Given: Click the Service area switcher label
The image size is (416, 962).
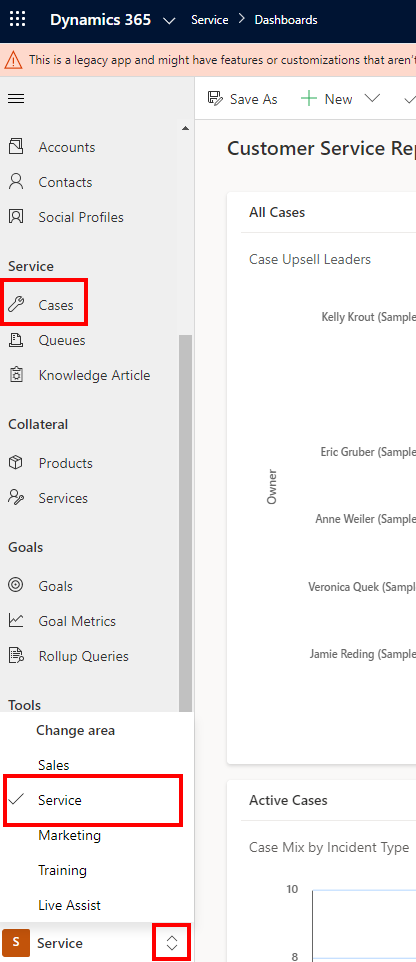Looking at the screenshot, I should click(x=60, y=943).
